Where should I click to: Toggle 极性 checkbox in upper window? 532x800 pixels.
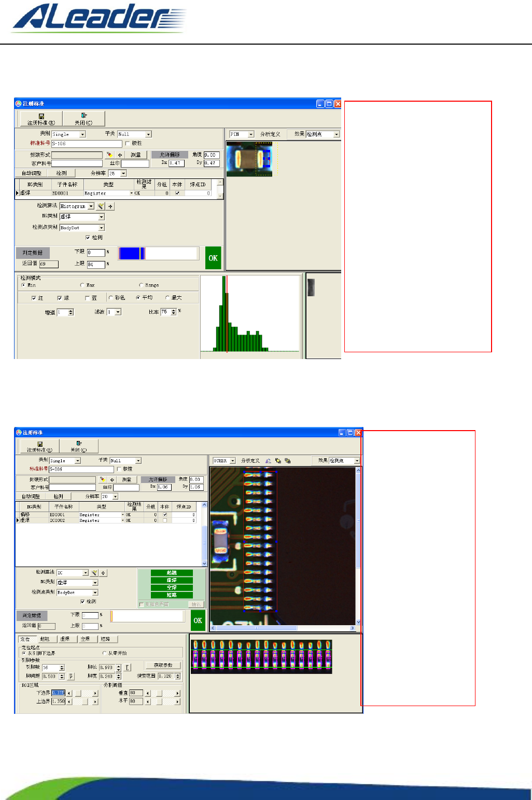128,143
